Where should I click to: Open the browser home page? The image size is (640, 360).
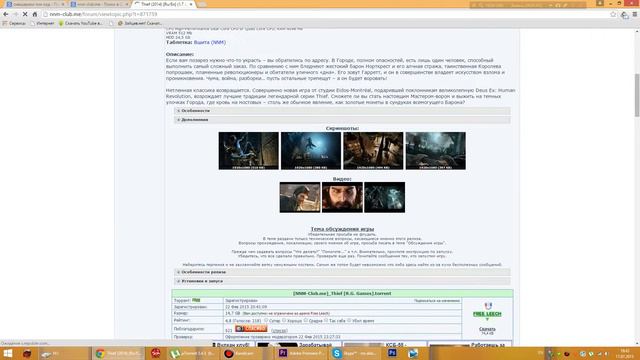click(x=35, y=14)
